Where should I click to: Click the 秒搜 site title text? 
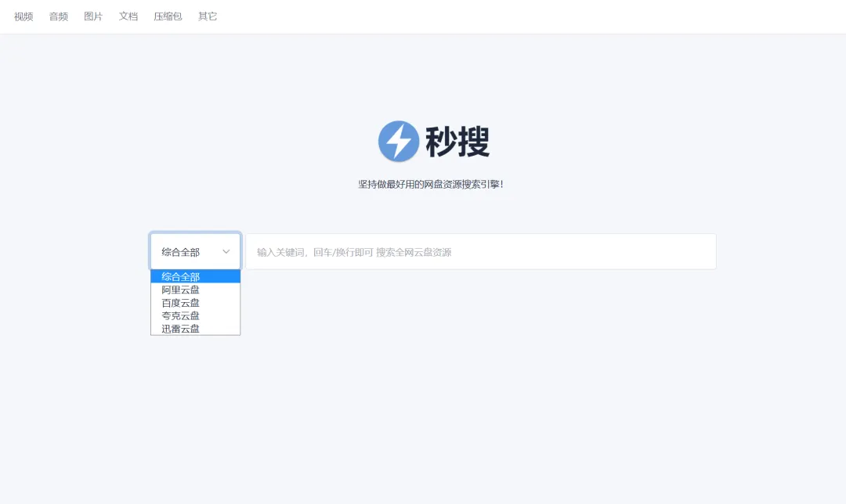(x=457, y=142)
